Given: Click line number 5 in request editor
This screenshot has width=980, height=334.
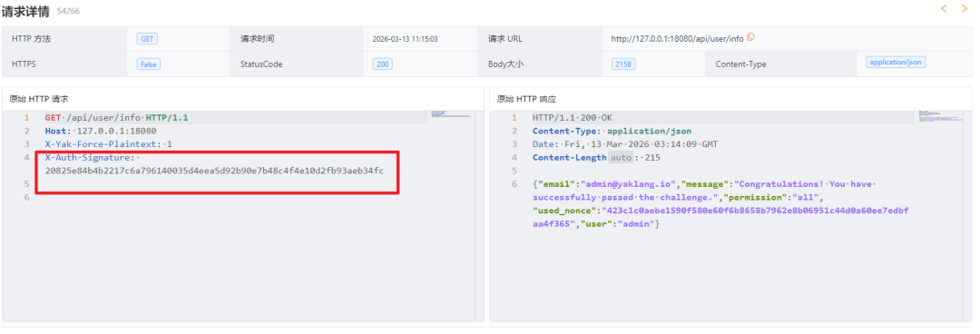Looking at the screenshot, I should coord(26,184).
